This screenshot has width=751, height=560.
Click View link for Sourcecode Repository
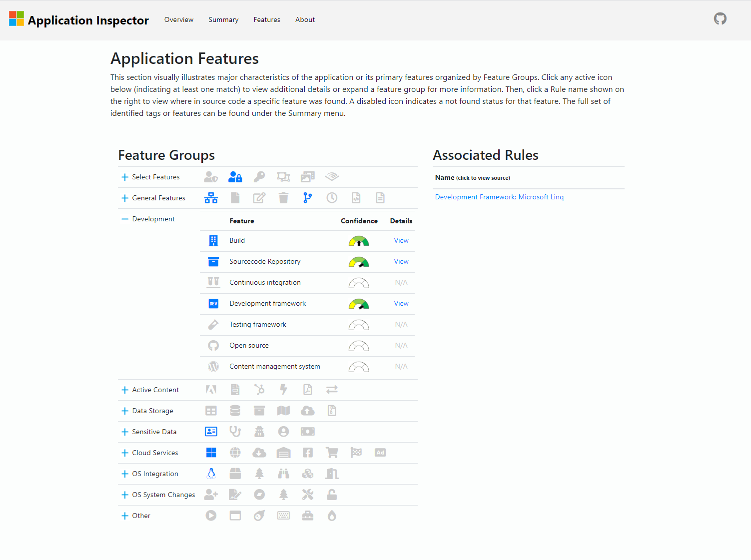pos(401,262)
